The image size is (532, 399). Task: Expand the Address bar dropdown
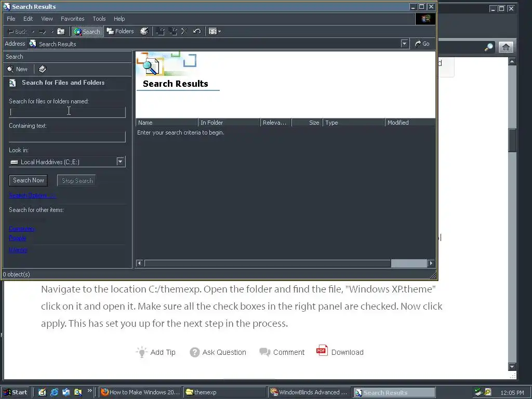point(404,44)
